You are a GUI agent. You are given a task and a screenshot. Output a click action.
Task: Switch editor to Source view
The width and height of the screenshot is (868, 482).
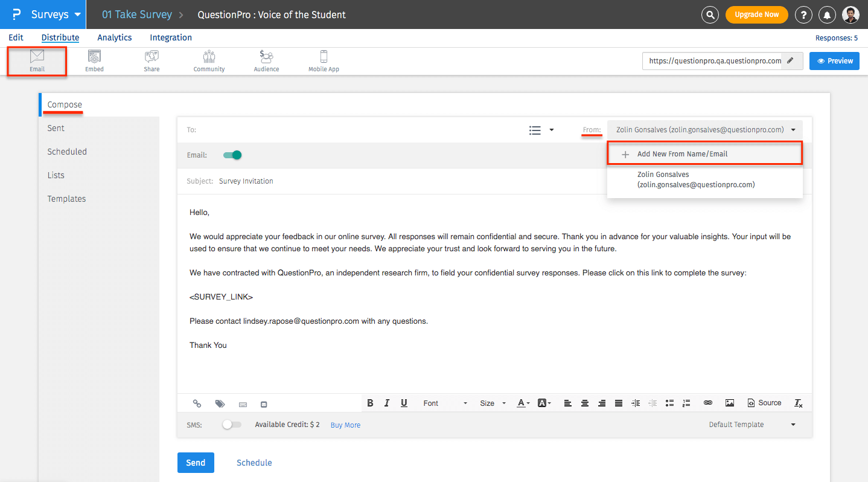[x=764, y=403]
